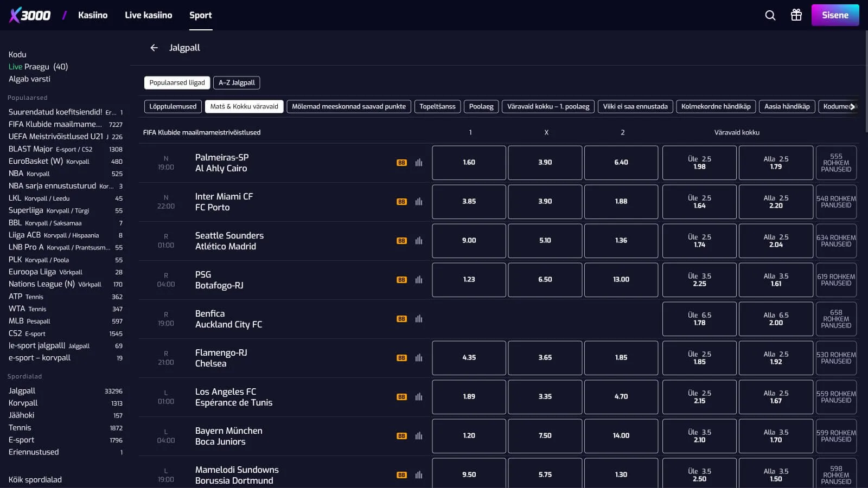Open the Flamengo-RJ vs Chelsea match
Screen dimensions: 868x488
coord(221,358)
